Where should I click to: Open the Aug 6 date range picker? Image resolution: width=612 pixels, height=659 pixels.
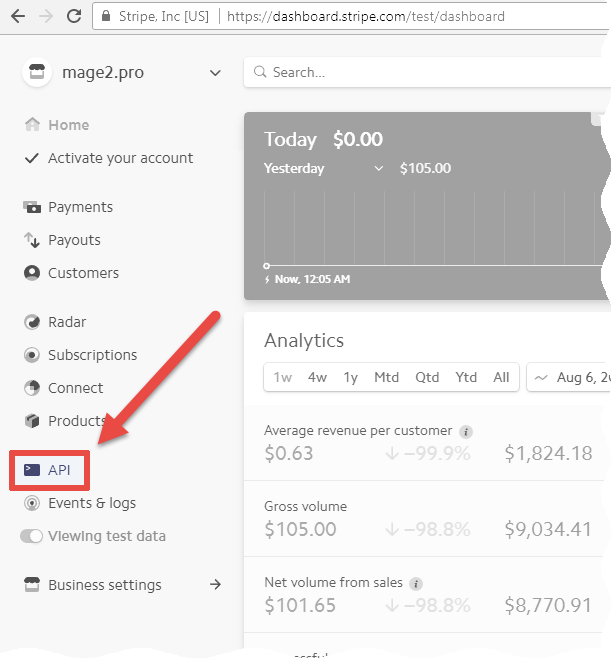(568, 377)
